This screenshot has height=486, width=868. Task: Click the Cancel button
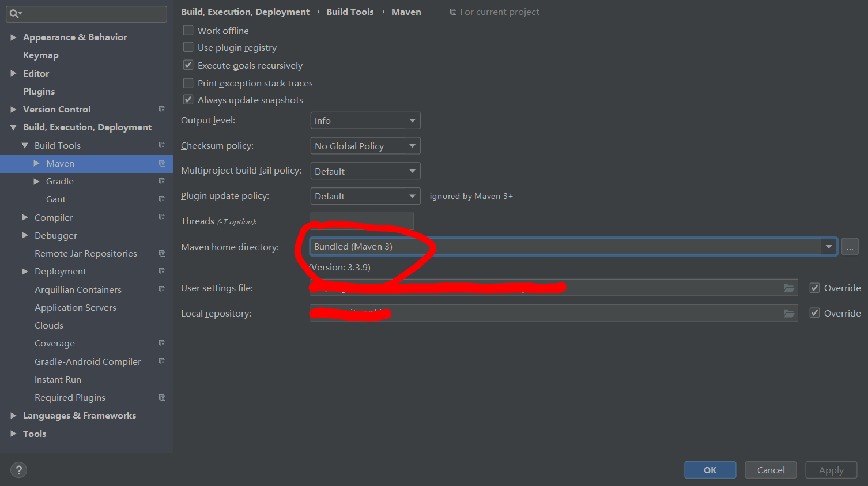click(x=771, y=470)
